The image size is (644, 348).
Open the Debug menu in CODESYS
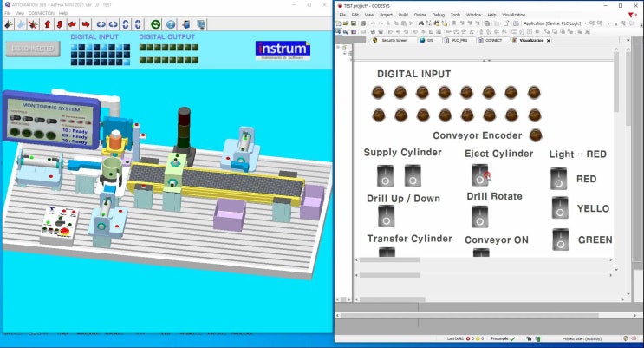click(x=439, y=15)
